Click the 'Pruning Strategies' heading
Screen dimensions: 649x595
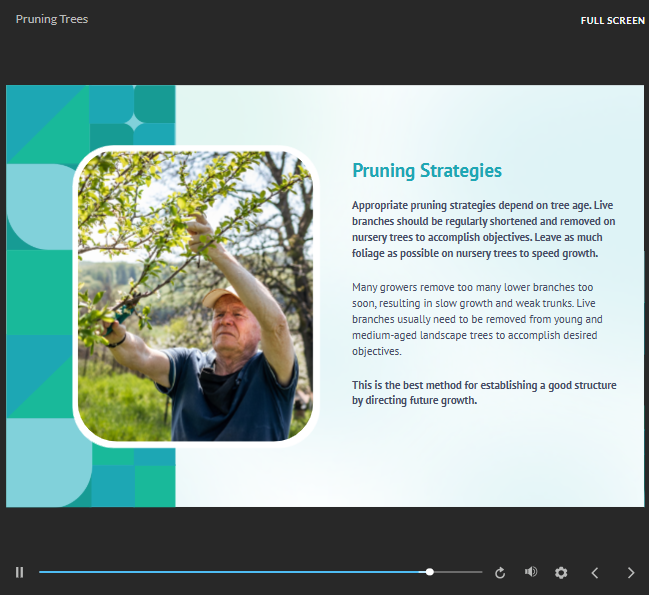427,170
